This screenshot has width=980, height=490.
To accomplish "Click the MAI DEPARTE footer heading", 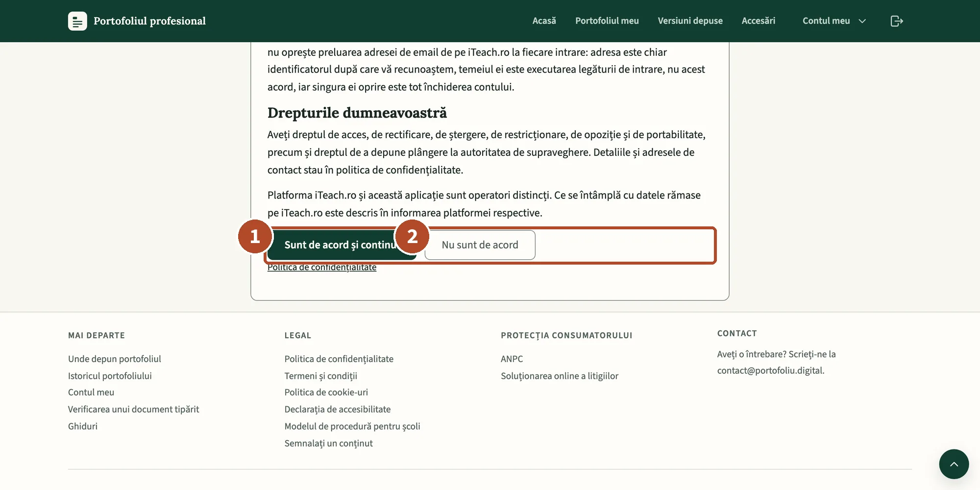I will 97,336.
